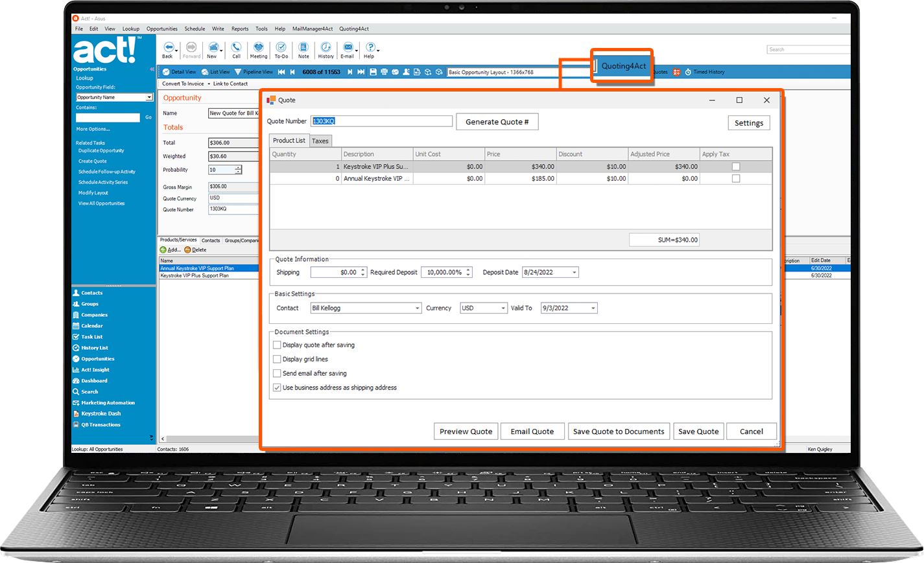Viewport: 924px width, 563px height.
Task: Check Apply Tax for Annual Keystroke VIP row
Action: 736,178
